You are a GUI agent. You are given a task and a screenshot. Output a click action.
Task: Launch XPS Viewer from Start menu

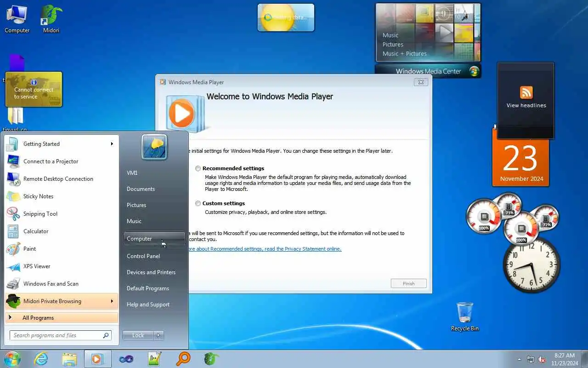pyautogui.click(x=61, y=266)
